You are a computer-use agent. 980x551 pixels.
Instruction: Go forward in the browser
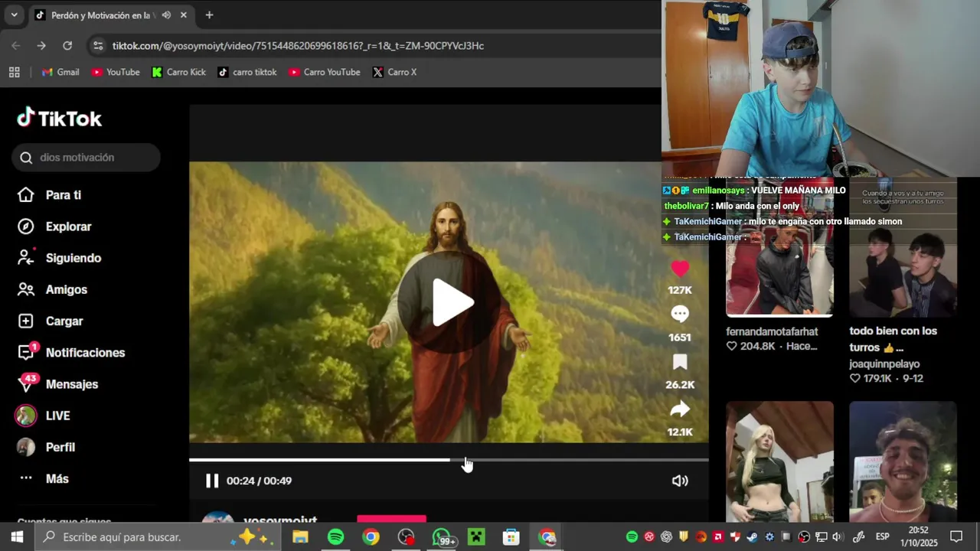[x=41, y=46]
